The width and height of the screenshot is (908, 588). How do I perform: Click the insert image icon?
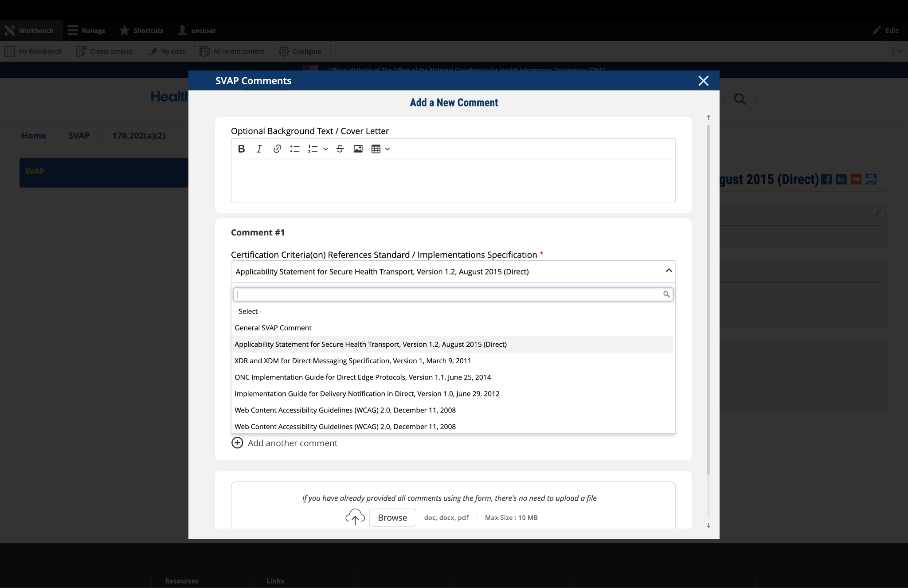358,149
